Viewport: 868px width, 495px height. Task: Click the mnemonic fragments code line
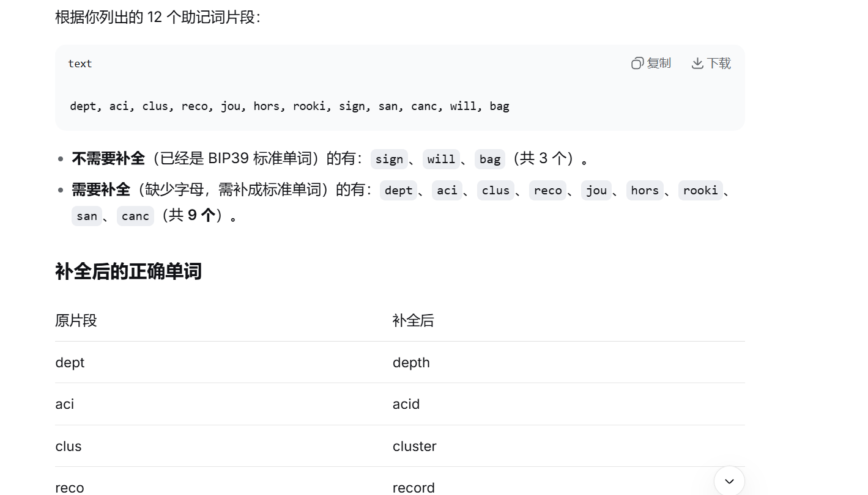[289, 106]
